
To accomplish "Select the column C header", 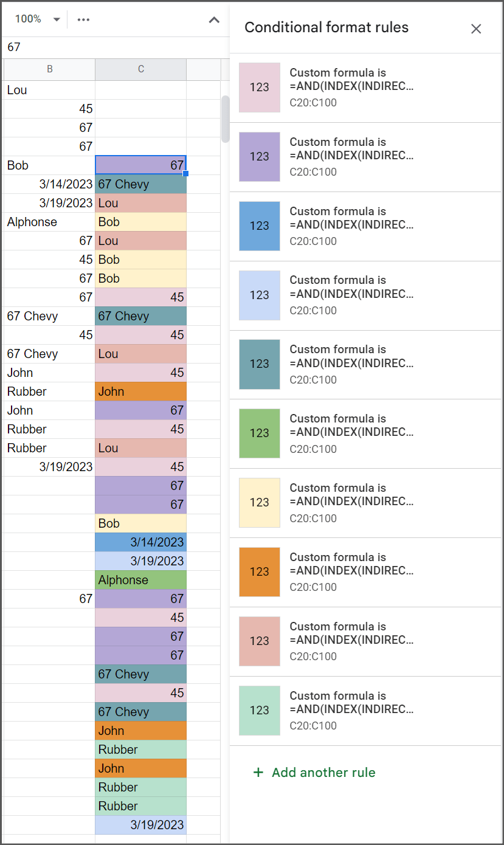I will coord(140,69).
